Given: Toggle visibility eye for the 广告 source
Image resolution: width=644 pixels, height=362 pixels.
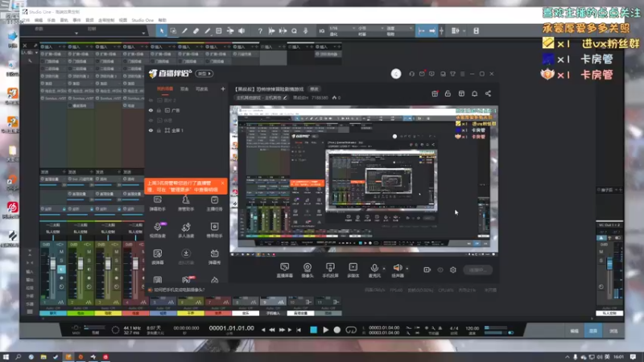Looking at the screenshot, I should (151, 110).
